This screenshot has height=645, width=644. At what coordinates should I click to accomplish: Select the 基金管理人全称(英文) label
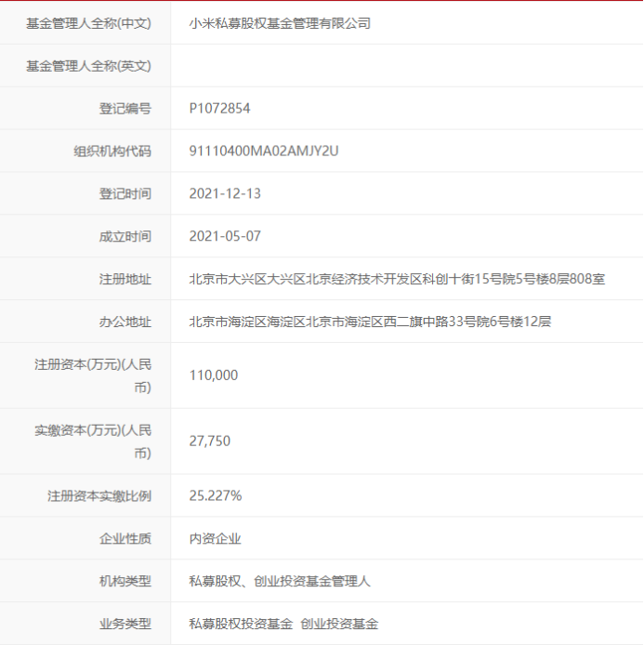88,66
